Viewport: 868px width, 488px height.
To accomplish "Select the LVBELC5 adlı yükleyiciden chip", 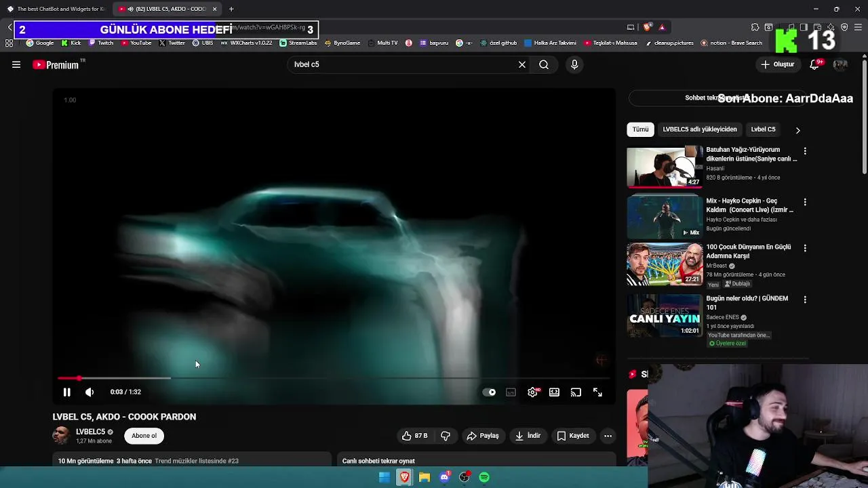I will tap(700, 129).
